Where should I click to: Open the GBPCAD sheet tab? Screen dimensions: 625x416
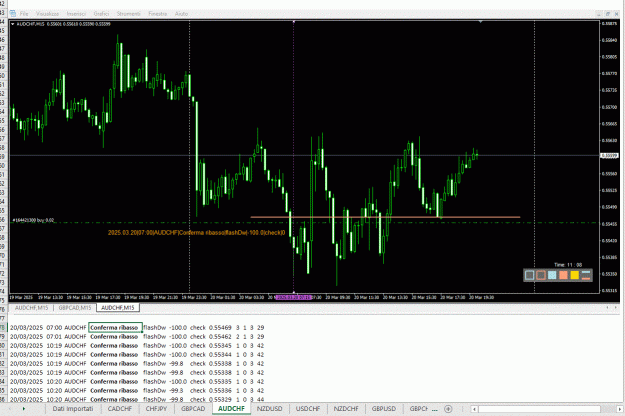pyautogui.click(x=193, y=409)
